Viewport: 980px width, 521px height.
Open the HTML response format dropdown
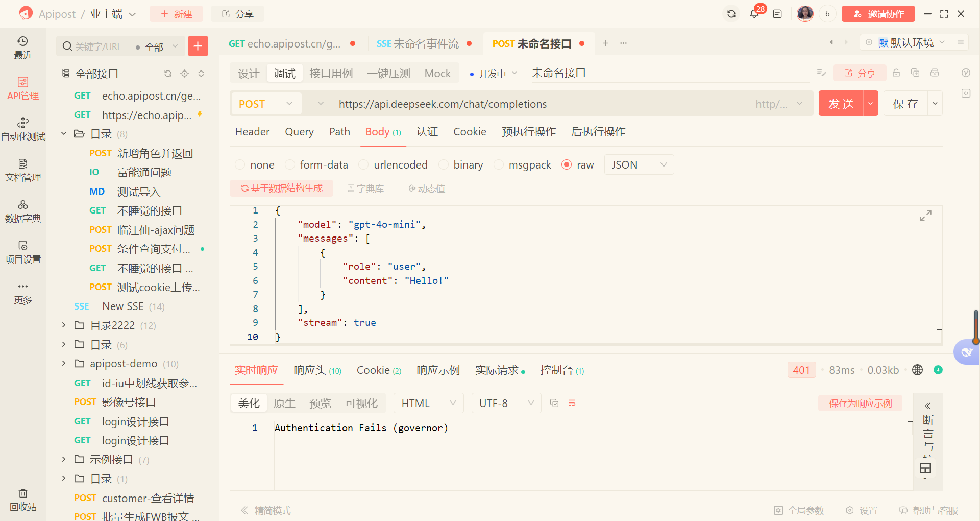pos(428,403)
